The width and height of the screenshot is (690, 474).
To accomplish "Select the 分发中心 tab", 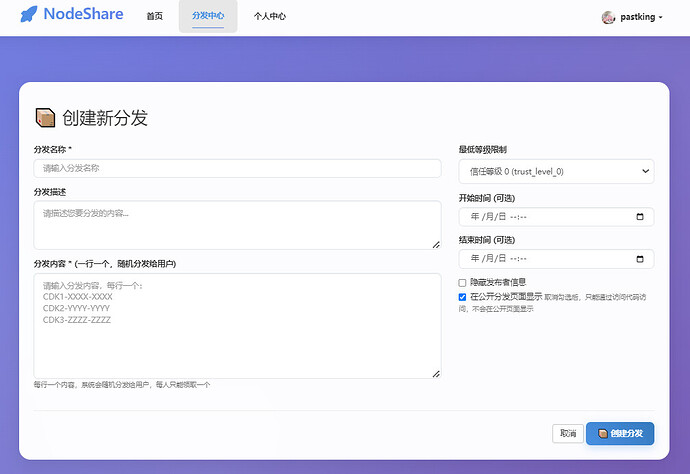I will [x=208, y=16].
